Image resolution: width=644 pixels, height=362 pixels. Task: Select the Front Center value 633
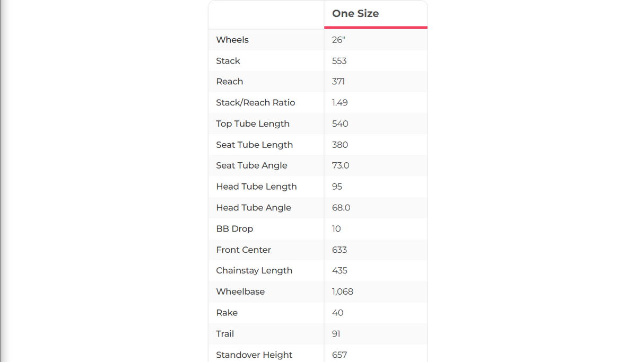click(340, 250)
